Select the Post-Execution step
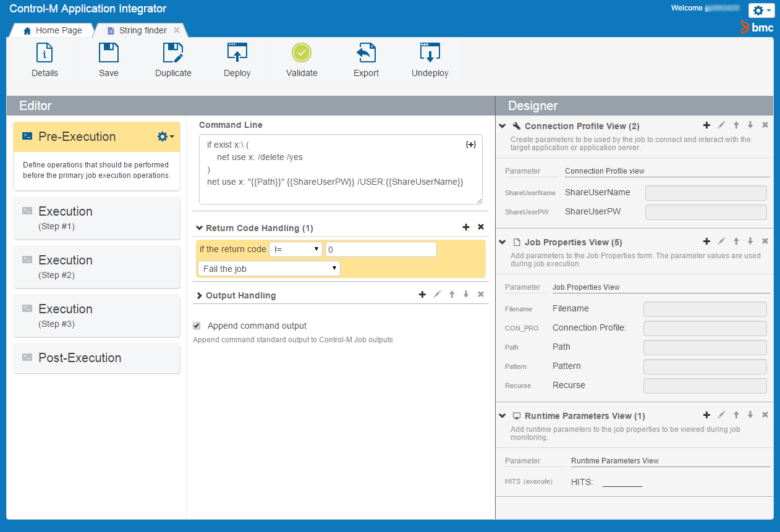 pyautogui.click(x=96, y=358)
